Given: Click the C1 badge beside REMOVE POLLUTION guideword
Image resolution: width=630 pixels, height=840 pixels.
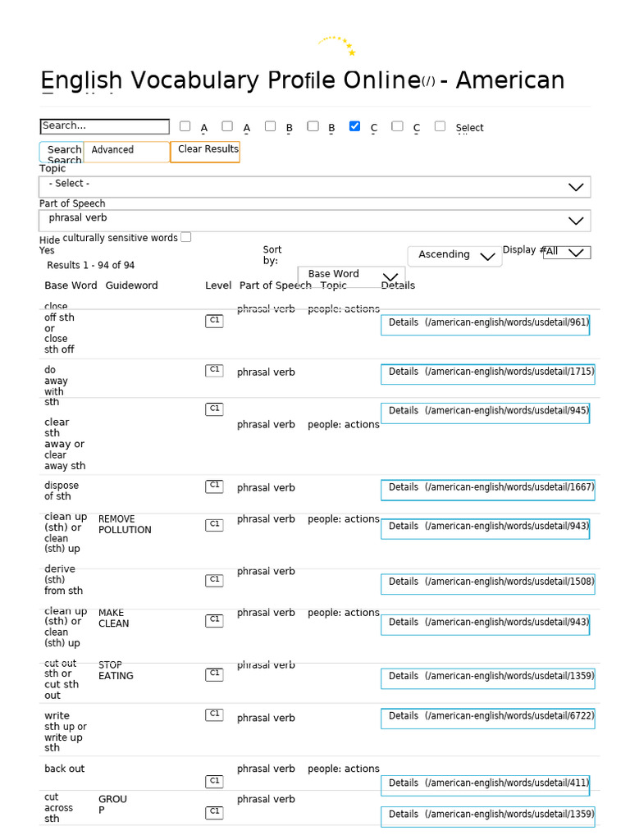Looking at the screenshot, I should [214, 525].
